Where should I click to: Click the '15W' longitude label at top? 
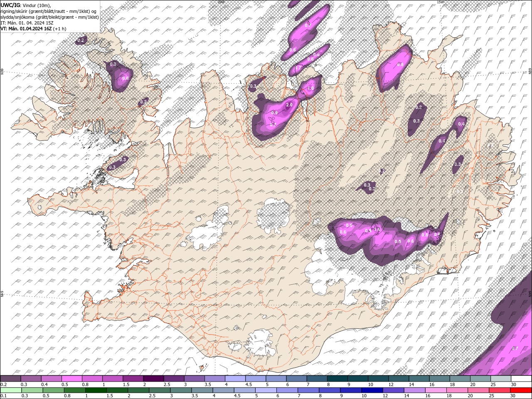pyautogui.click(x=440, y=2)
